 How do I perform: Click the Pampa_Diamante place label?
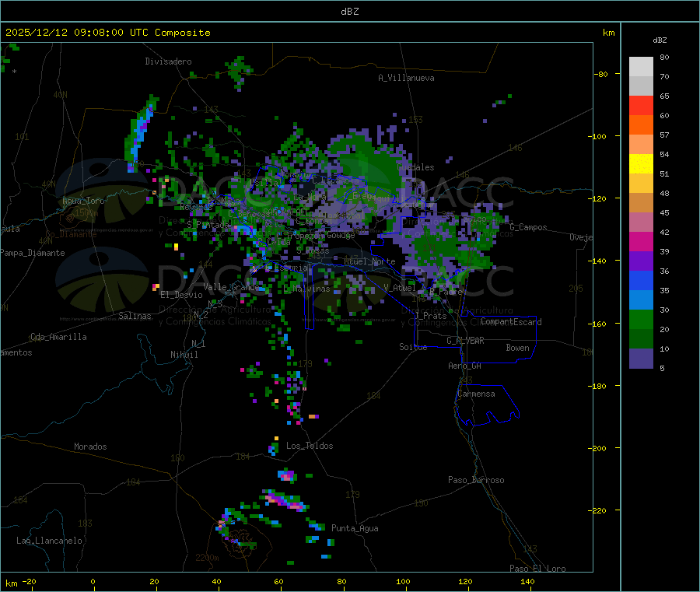pyautogui.click(x=32, y=253)
